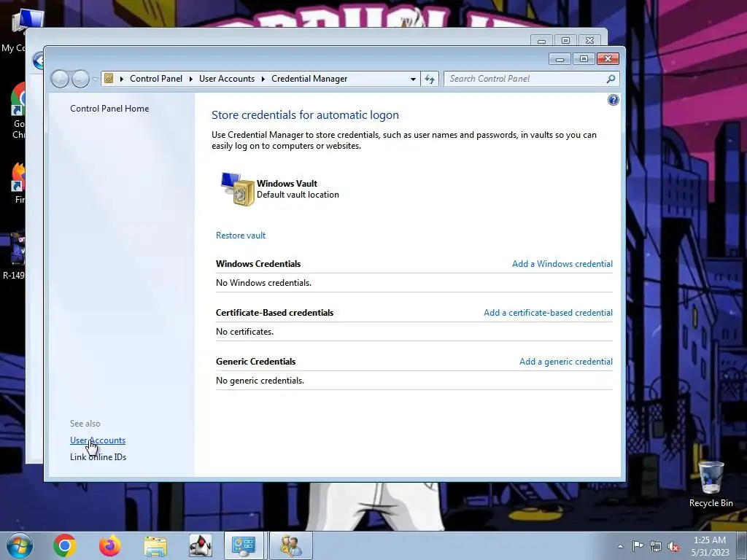Screen dimensions: 747x560
Task: Switch to Control Panel taskbar button
Action: (x=244, y=545)
